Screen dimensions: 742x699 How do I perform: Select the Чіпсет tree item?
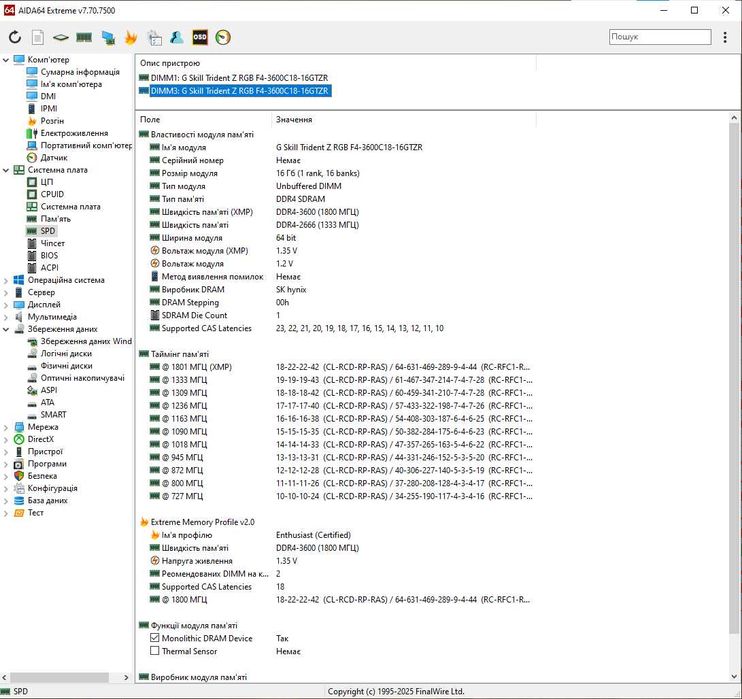coord(53,243)
